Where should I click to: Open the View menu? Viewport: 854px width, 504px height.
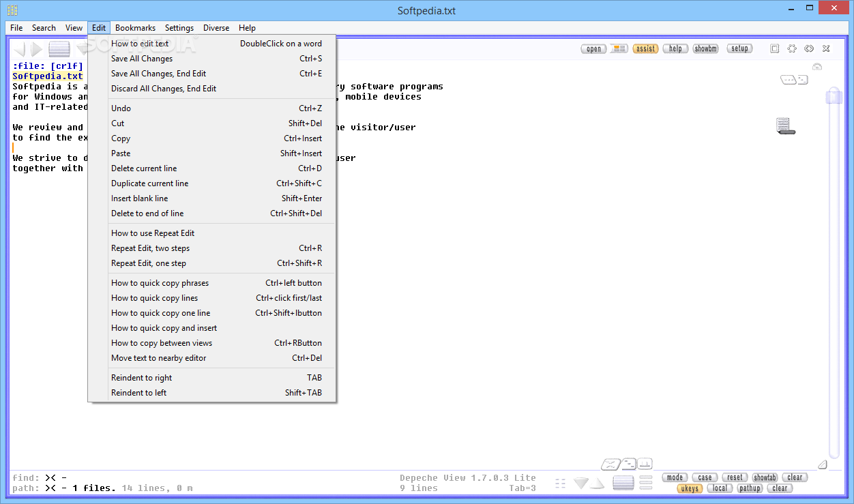click(x=74, y=28)
